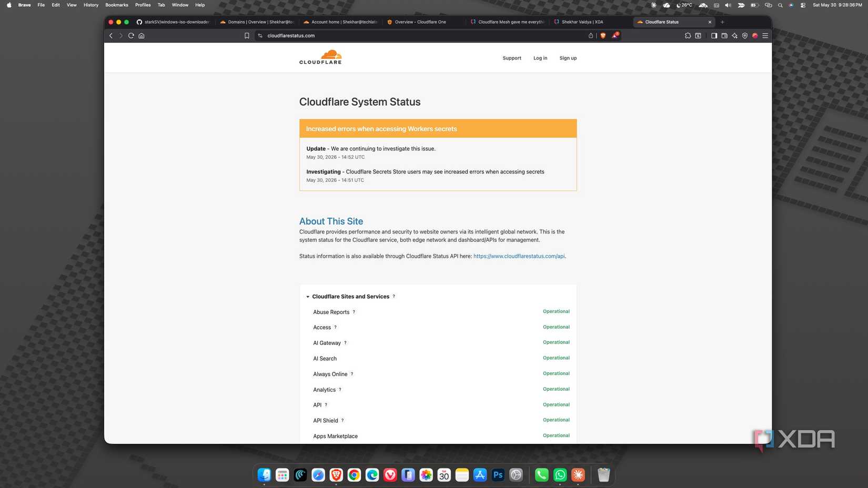The image size is (868, 488).
Task: Click the question mark next to Abuse Reports
Action: click(x=354, y=312)
